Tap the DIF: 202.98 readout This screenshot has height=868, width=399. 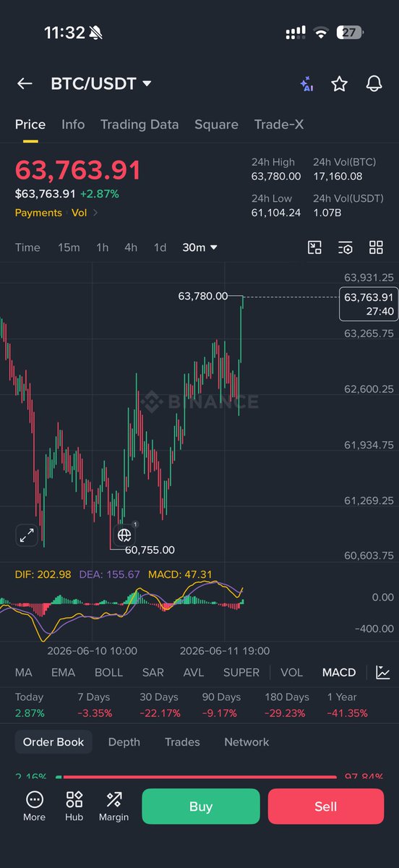pos(43,574)
